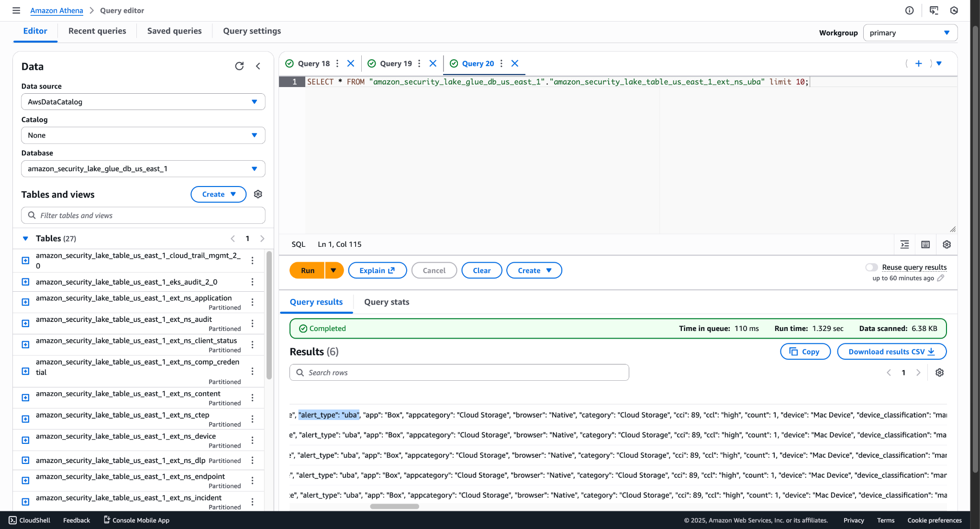Refresh the Data panel
Image resolution: width=980 pixels, height=529 pixels.
coord(239,66)
